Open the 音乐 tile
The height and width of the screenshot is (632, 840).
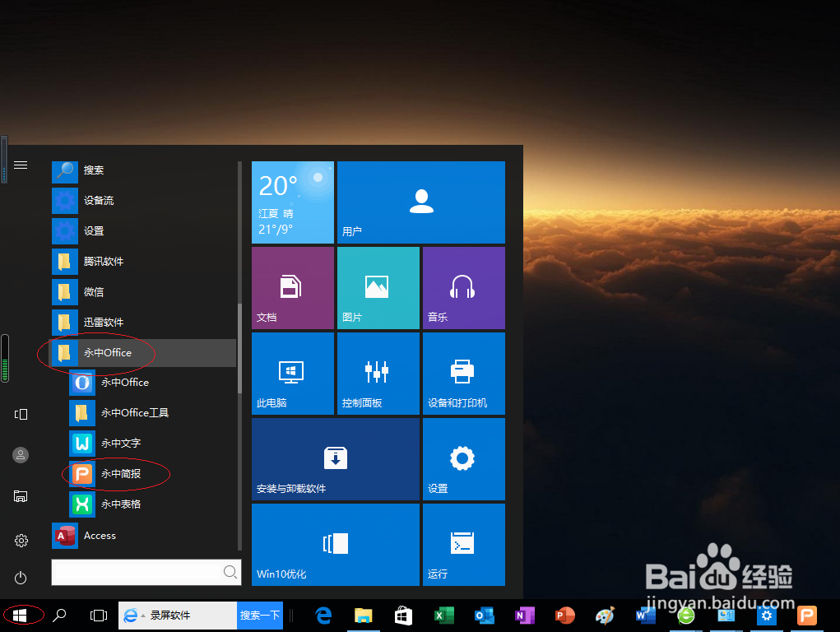click(464, 288)
